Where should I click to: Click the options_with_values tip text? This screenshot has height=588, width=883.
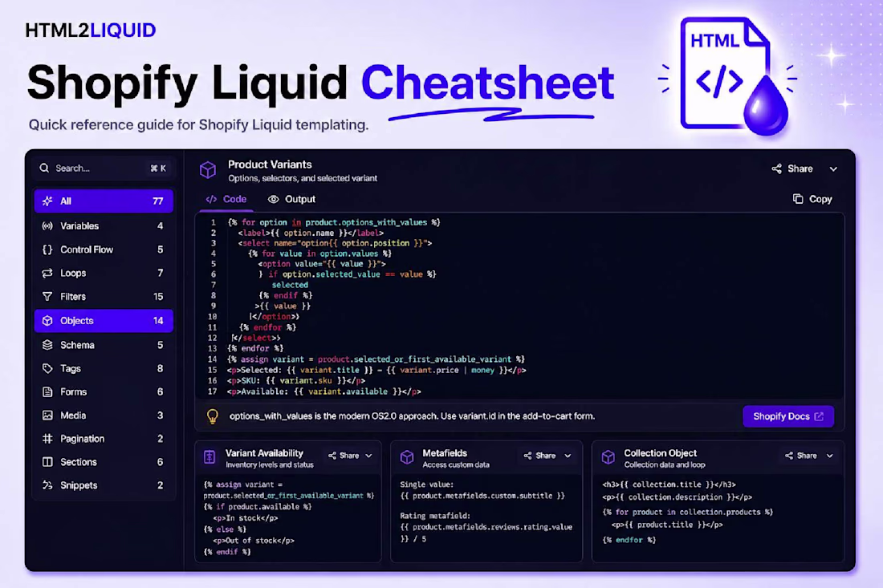412,416
